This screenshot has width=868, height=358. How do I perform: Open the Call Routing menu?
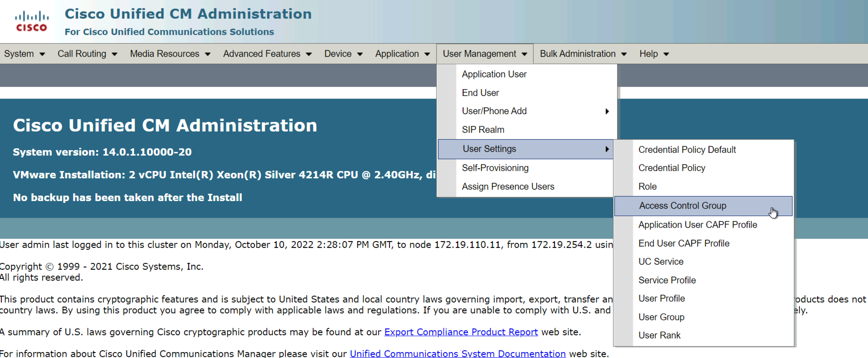point(87,54)
